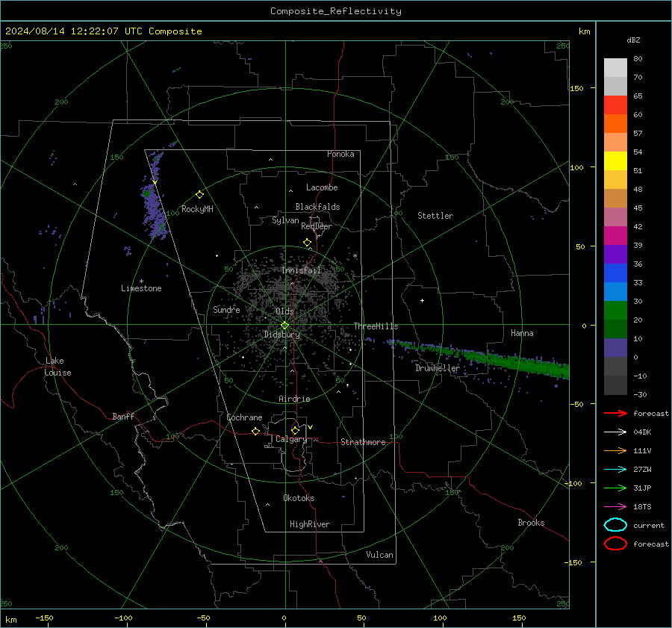
Task: Click the Brooks city label
Action: [x=531, y=523]
